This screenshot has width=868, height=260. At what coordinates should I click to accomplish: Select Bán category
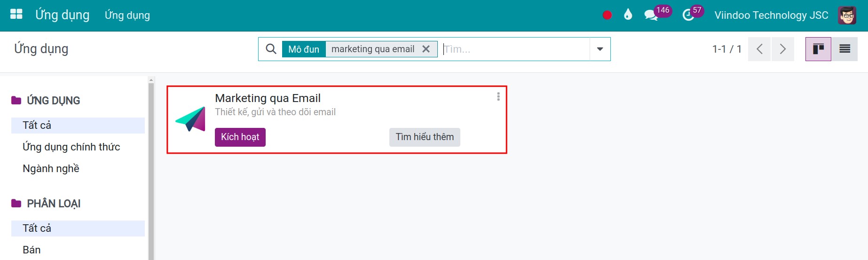[x=78, y=250]
